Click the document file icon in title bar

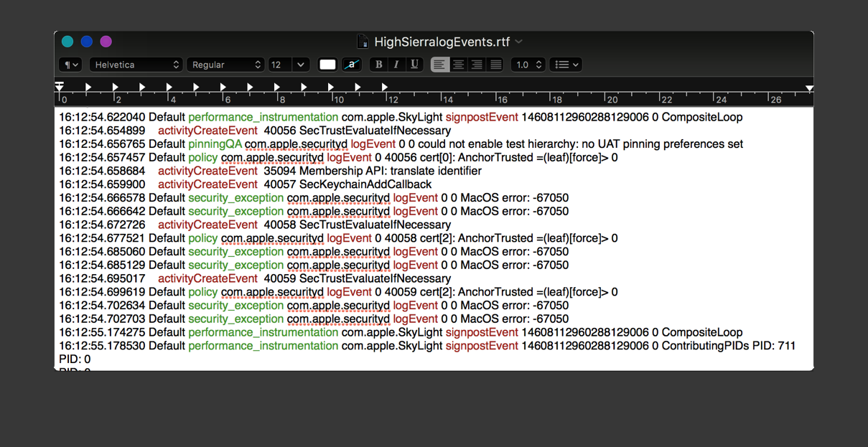pyautogui.click(x=363, y=42)
